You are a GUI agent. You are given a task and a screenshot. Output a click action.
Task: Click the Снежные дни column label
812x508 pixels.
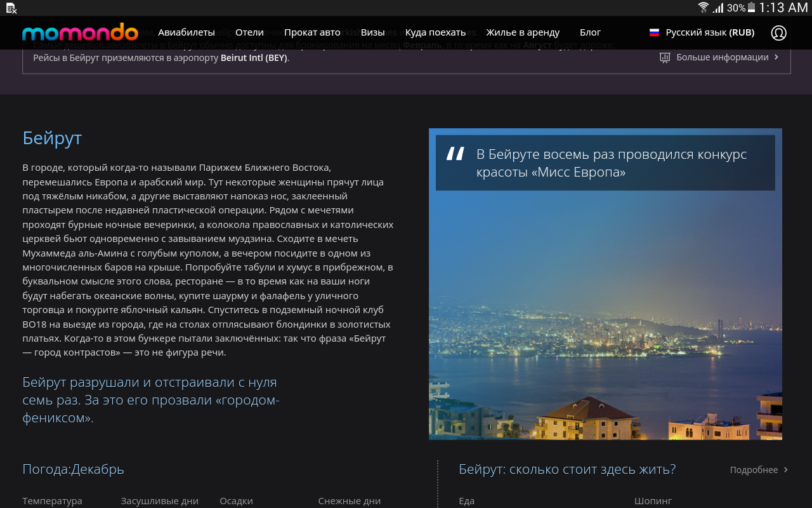tap(350, 501)
